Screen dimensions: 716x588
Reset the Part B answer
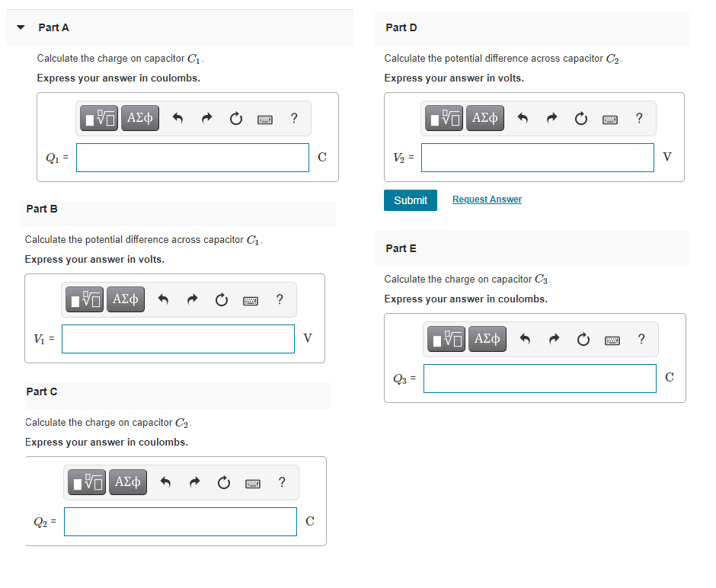point(222,300)
